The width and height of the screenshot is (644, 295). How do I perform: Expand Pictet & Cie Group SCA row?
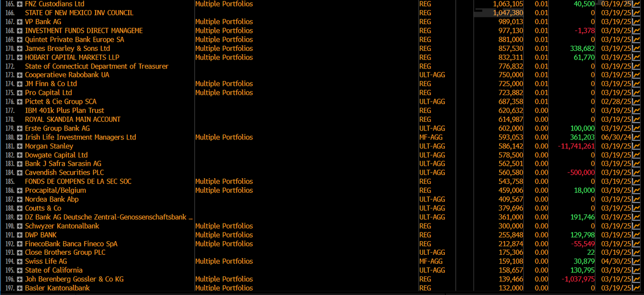tap(20, 102)
